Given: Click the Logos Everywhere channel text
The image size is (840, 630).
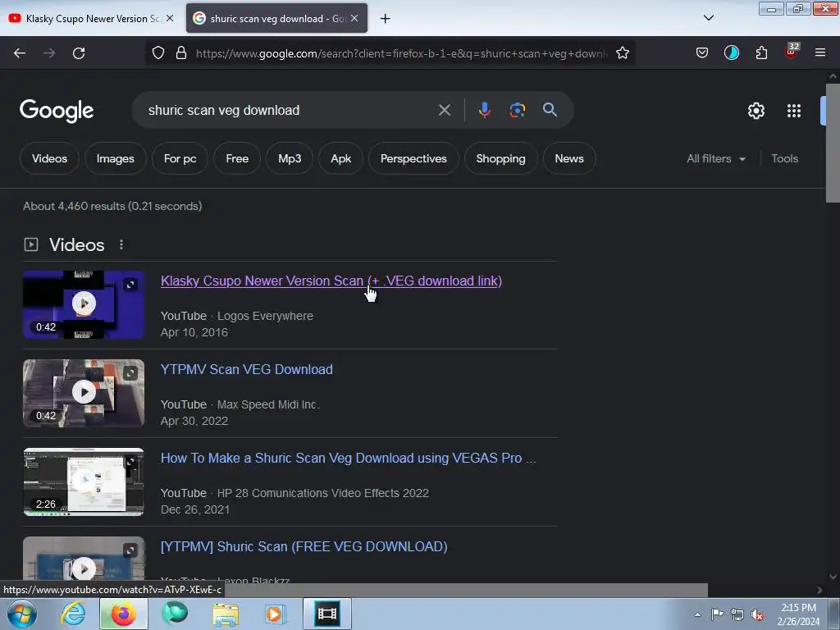Looking at the screenshot, I should coord(265,316).
